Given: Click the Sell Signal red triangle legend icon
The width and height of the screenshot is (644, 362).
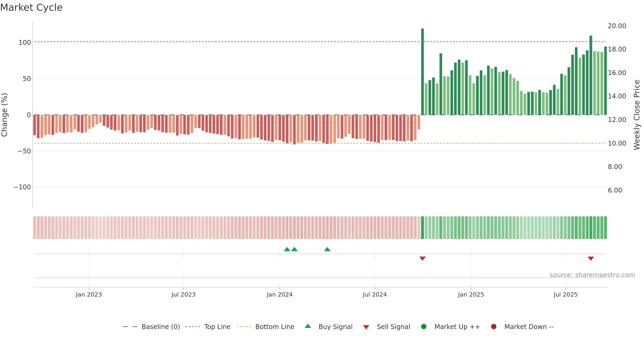Looking at the screenshot, I should [x=366, y=327].
